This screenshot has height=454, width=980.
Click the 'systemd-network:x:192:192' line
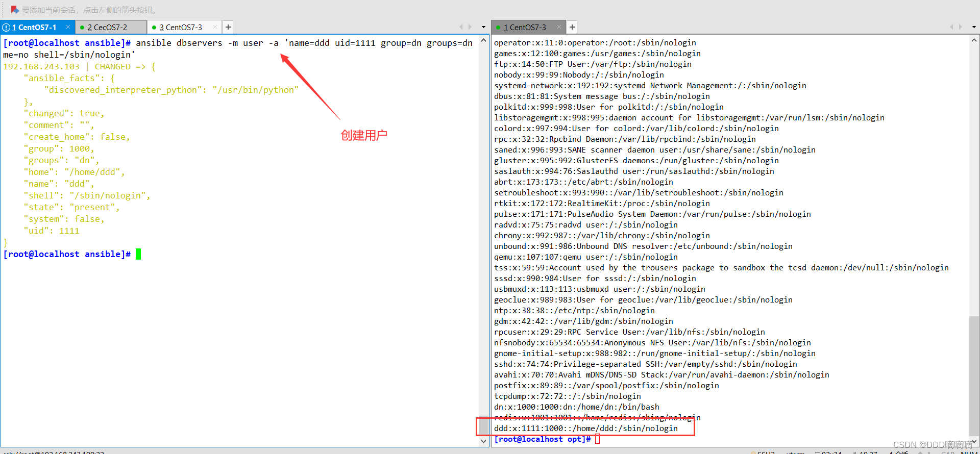click(x=650, y=86)
